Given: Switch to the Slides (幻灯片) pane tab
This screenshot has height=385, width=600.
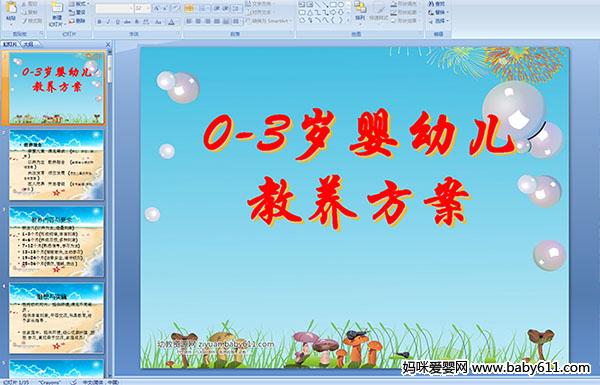Looking at the screenshot, I should click(10, 44).
